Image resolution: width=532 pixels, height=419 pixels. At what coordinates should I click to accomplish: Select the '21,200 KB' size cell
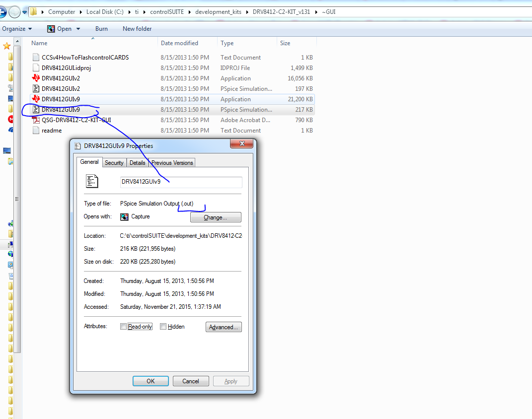(x=300, y=99)
